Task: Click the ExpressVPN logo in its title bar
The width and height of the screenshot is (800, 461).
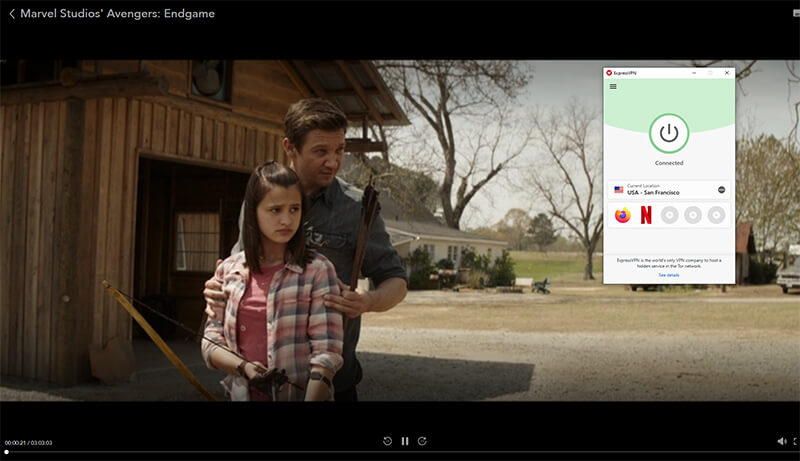Action: 609,73
